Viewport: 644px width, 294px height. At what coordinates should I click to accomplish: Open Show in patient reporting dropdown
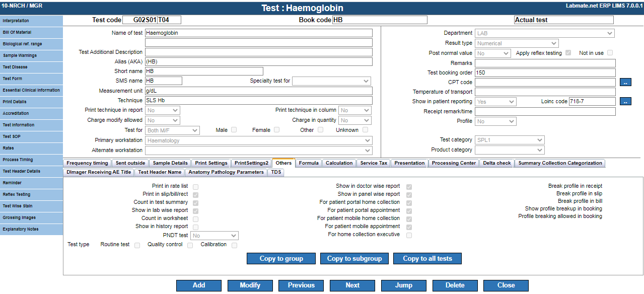click(495, 102)
